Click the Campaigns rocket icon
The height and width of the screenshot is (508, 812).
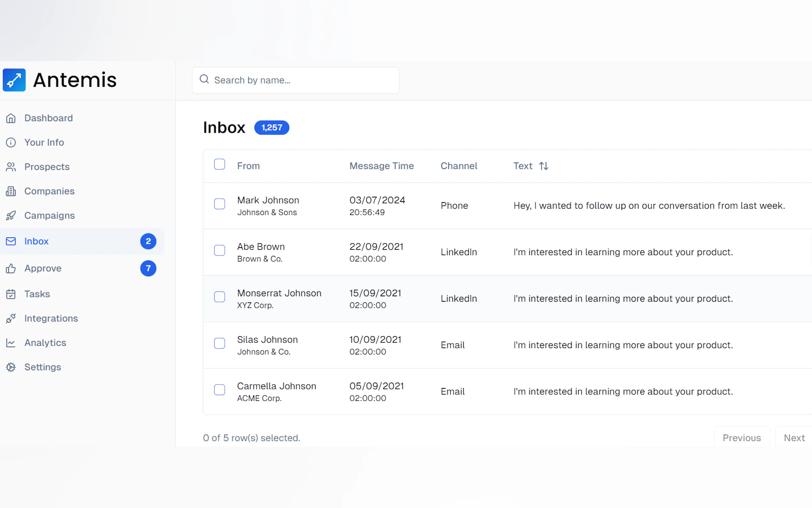pos(11,215)
